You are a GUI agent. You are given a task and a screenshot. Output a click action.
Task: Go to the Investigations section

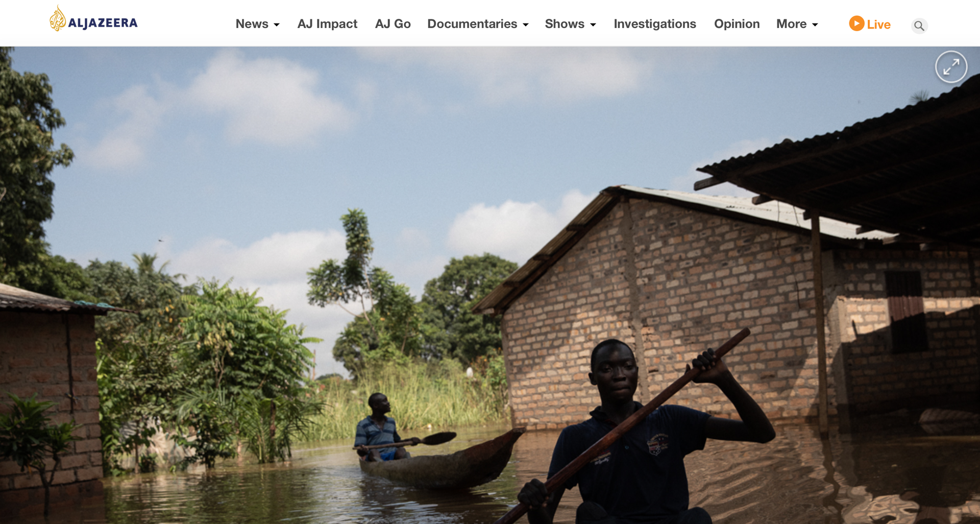point(655,24)
